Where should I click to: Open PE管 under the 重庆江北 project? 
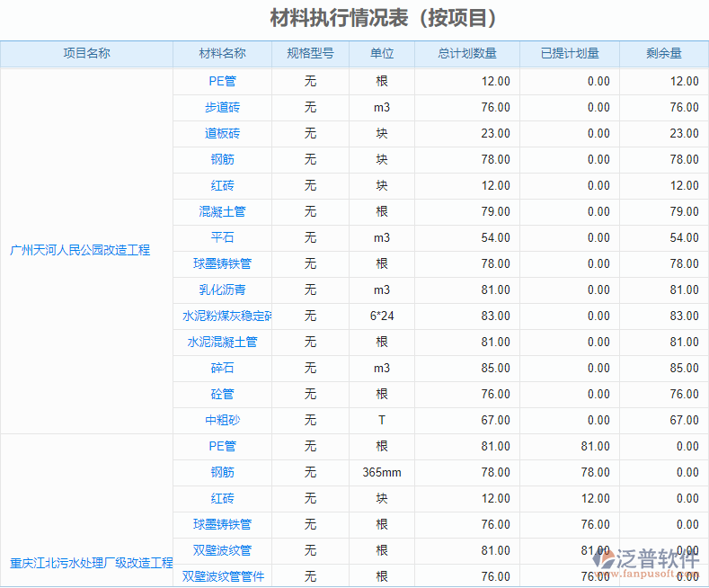tap(222, 447)
